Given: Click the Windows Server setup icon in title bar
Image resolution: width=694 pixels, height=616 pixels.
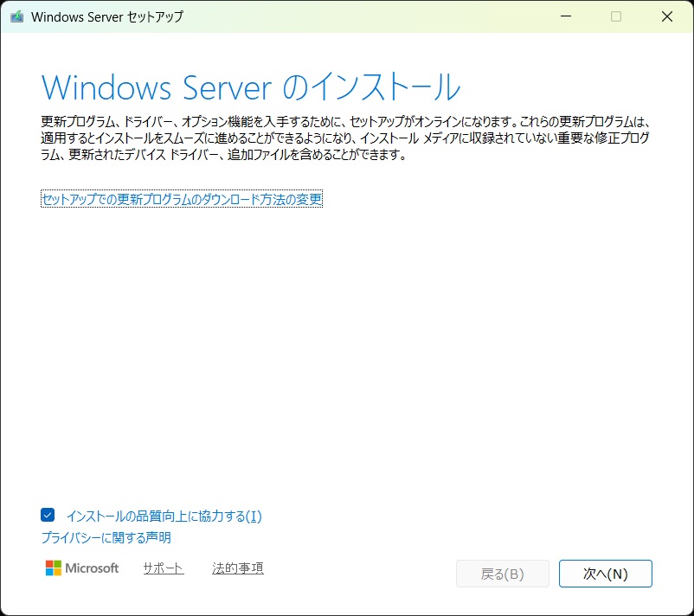Looking at the screenshot, I should (16, 16).
